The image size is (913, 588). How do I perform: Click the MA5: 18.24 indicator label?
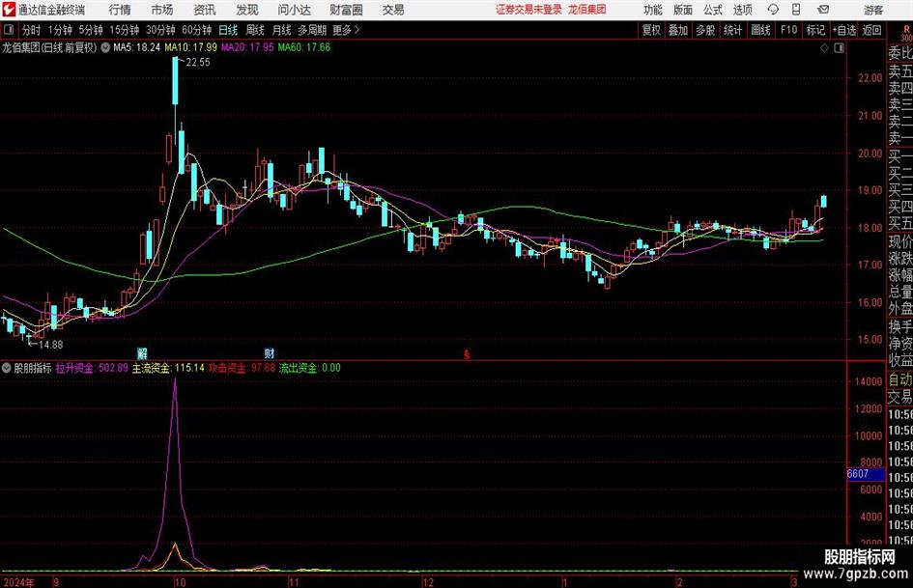pos(136,47)
